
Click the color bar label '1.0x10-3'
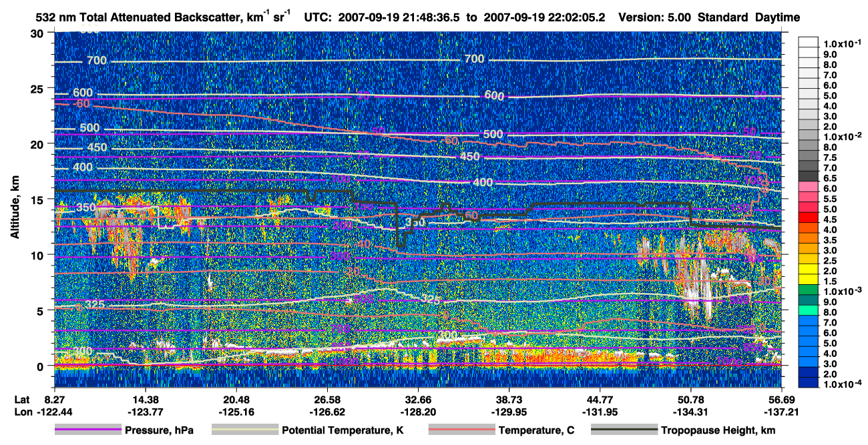click(x=843, y=292)
